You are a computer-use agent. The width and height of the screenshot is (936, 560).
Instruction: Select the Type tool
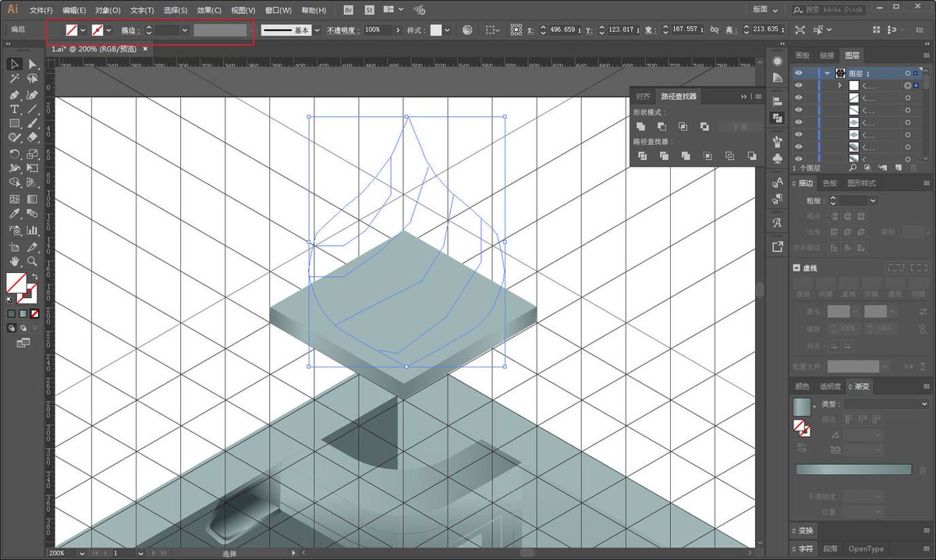(x=14, y=109)
